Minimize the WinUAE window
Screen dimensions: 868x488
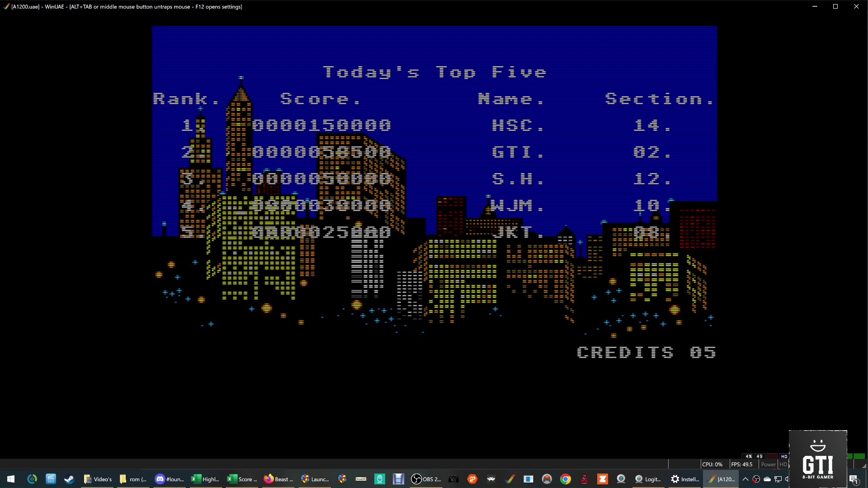815,6
